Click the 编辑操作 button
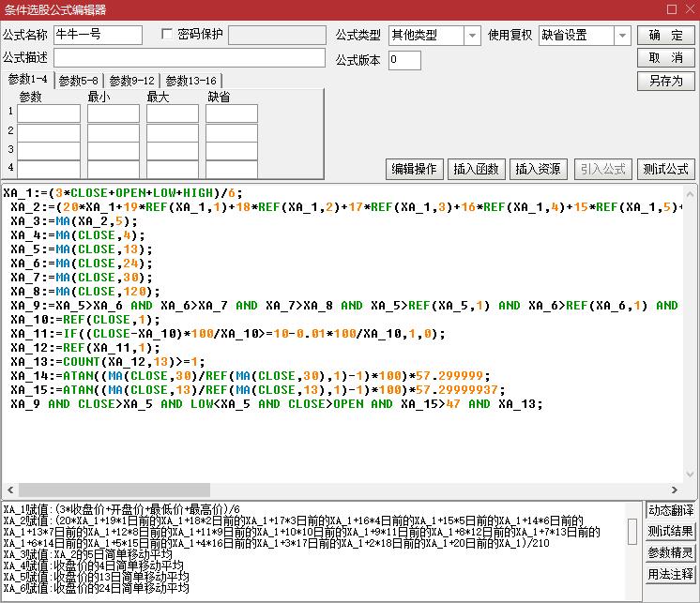The height and width of the screenshot is (603, 700). (414, 169)
